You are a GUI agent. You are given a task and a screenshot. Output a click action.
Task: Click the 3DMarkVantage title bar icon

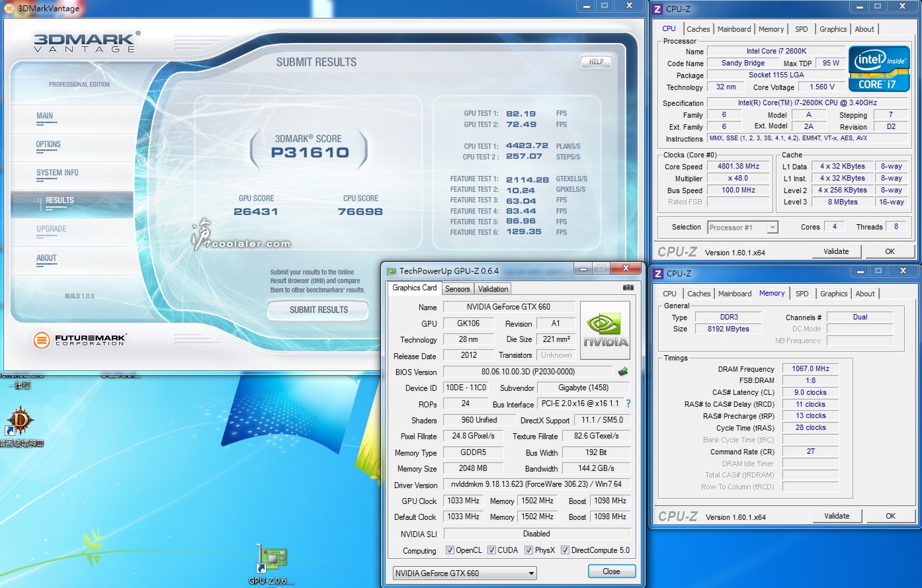tap(9, 9)
